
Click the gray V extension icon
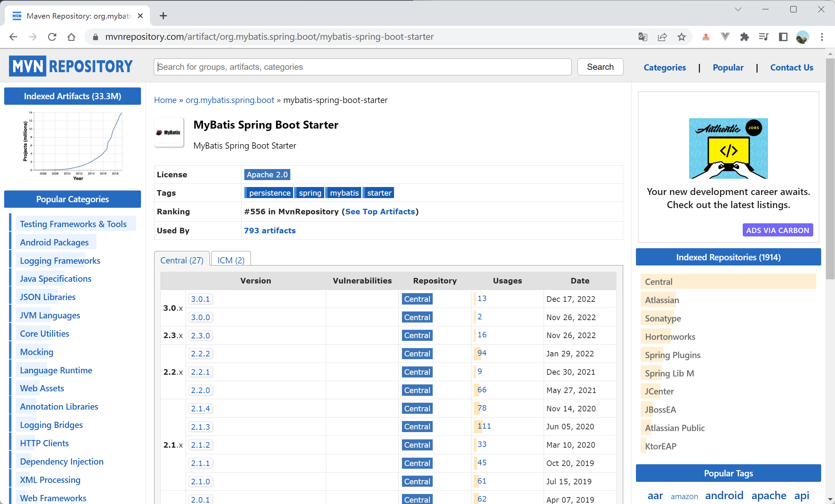click(x=725, y=36)
